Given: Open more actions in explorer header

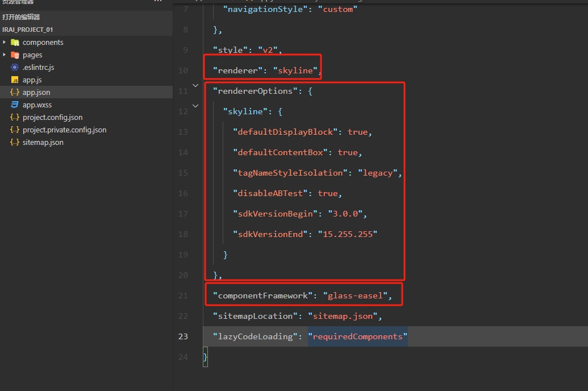Looking at the screenshot, I should pos(158,2).
